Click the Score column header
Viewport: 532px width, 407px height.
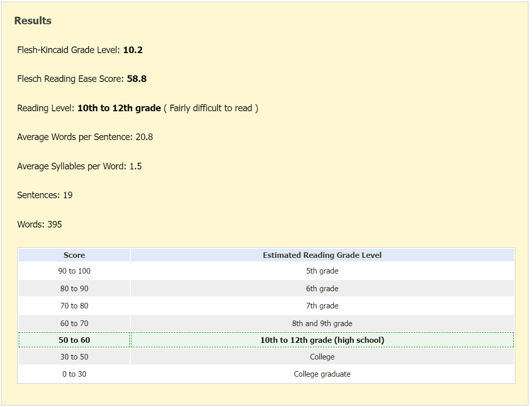pyautogui.click(x=74, y=255)
